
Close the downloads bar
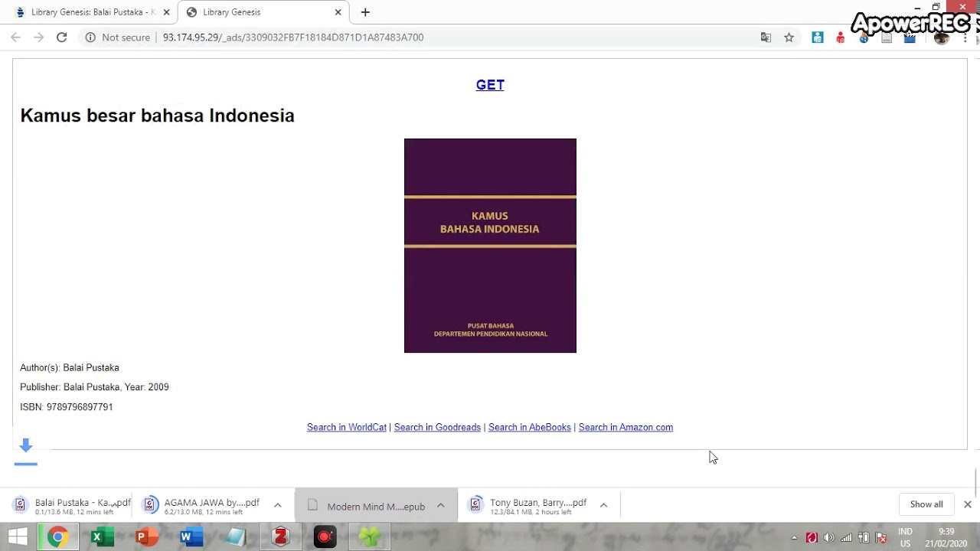pyautogui.click(x=968, y=504)
